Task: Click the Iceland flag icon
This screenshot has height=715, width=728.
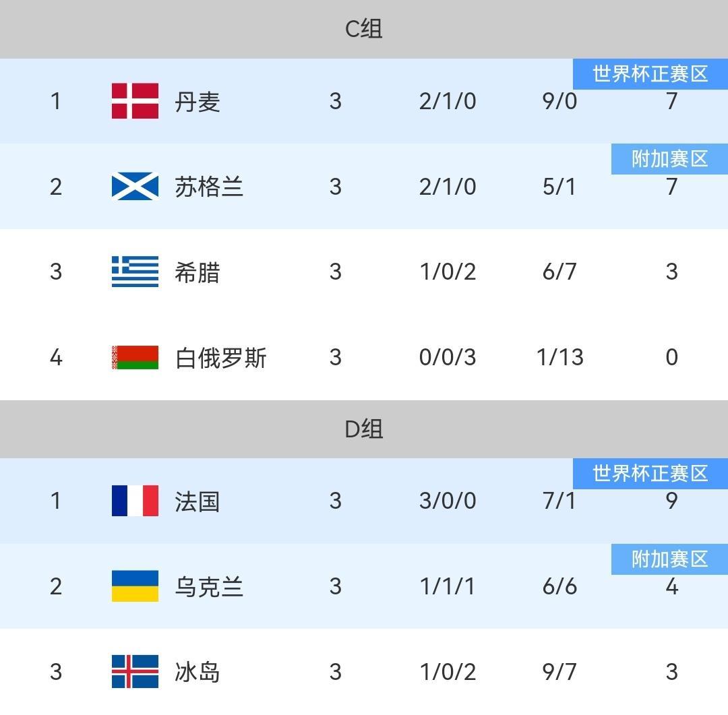Action: 135,671
